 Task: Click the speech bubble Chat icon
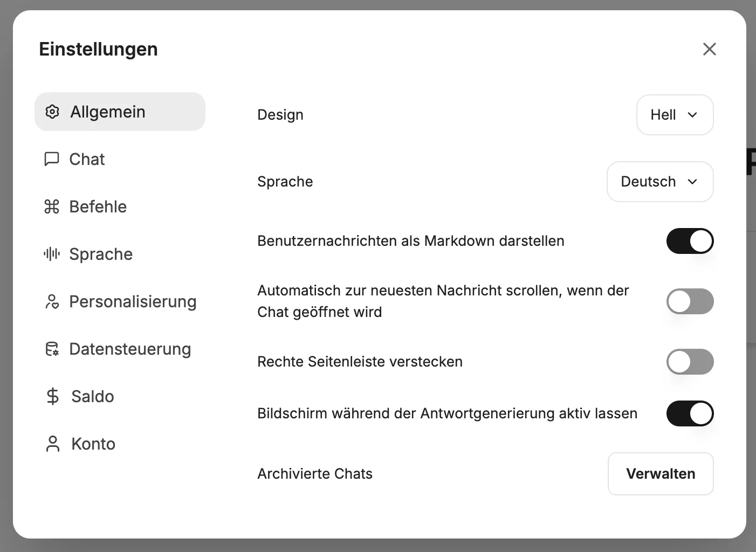point(52,159)
